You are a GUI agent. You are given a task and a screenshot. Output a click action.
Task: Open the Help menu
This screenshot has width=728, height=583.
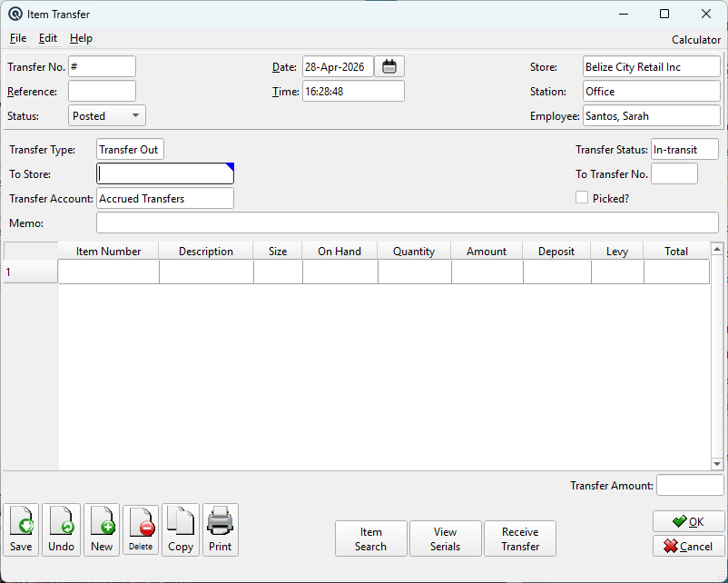tap(81, 38)
